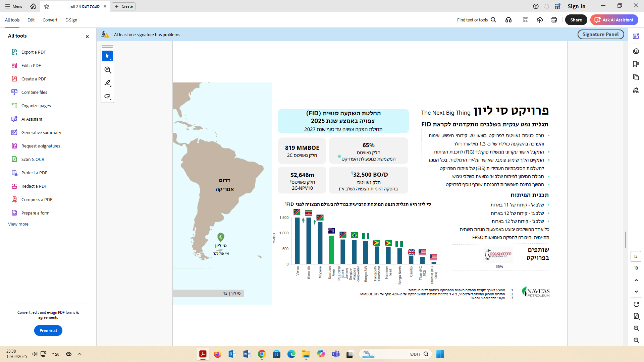The width and height of the screenshot is (644, 362).
Task: Go to next page down arrow
Action: point(636,292)
